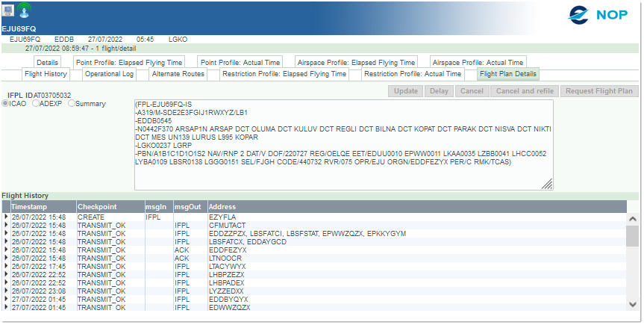This screenshot has width=644, height=325.
Task: Click the resize handle of flight plan textarea
Action: (547, 184)
